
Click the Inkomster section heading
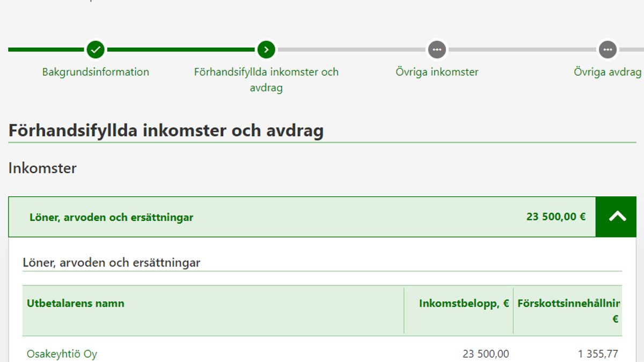click(x=42, y=168)
